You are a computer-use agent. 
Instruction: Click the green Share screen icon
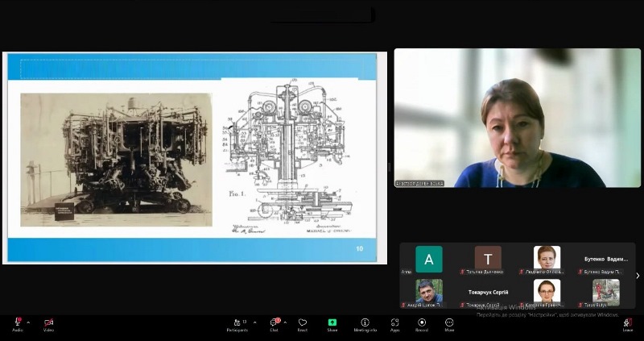point(332,323)
